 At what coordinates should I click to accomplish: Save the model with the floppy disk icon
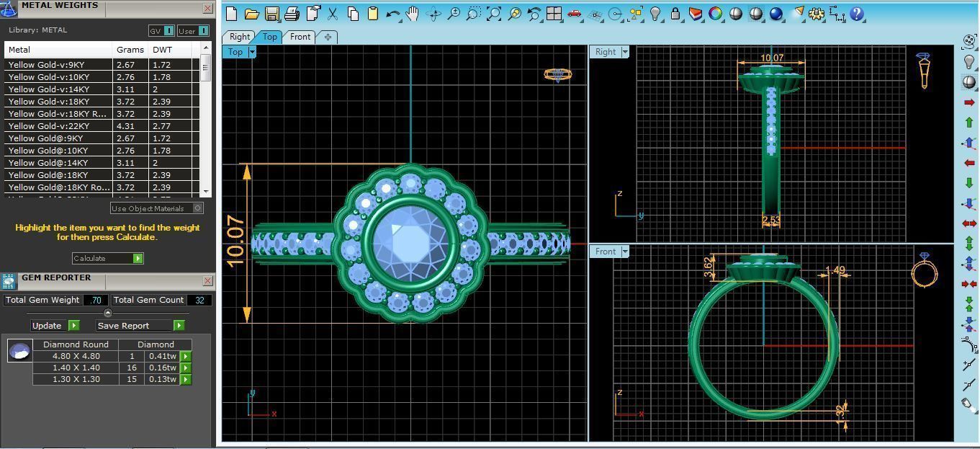pos(271,14)
